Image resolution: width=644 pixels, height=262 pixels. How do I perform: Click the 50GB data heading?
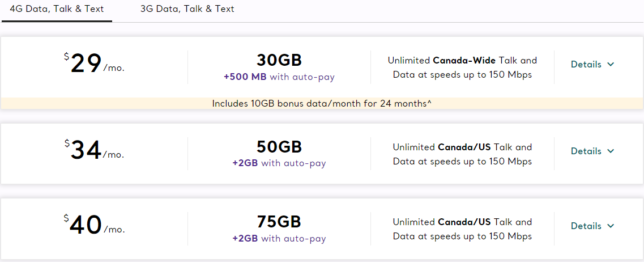pyautogui.click(x=279, y=147)
